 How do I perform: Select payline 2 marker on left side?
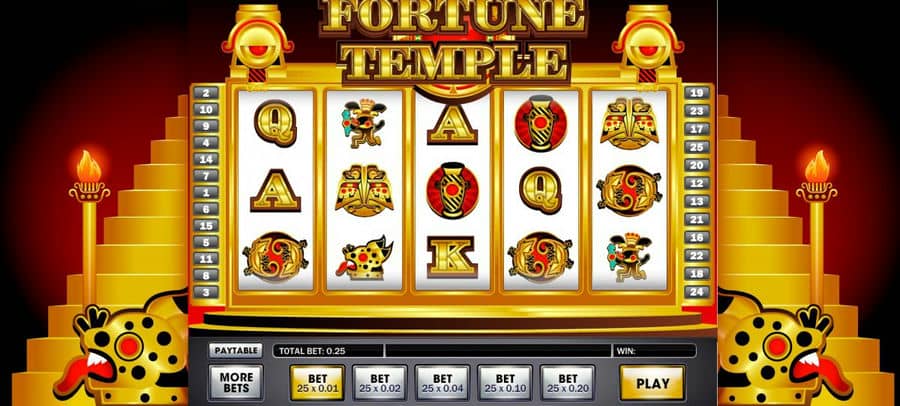[207, 92]
